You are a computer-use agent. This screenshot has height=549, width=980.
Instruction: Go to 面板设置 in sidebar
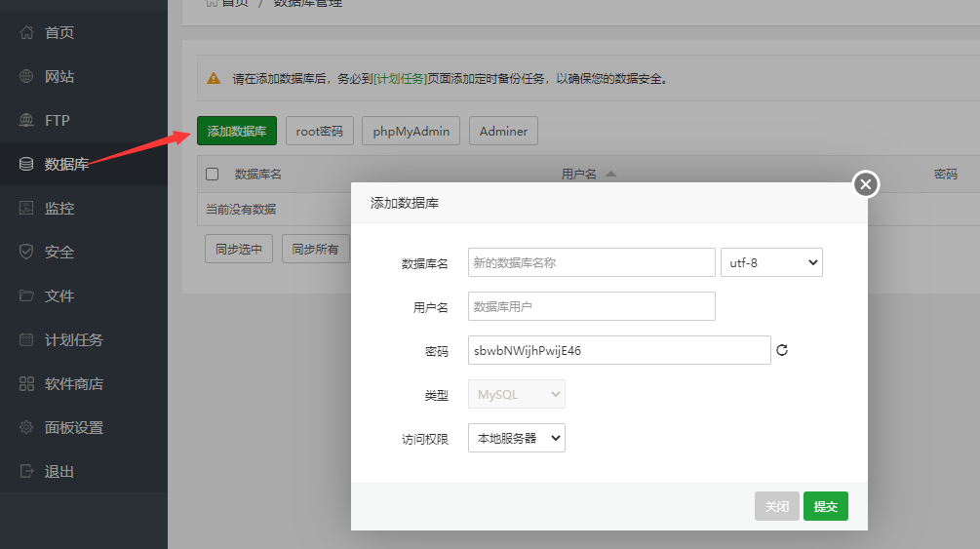(73, 428)
